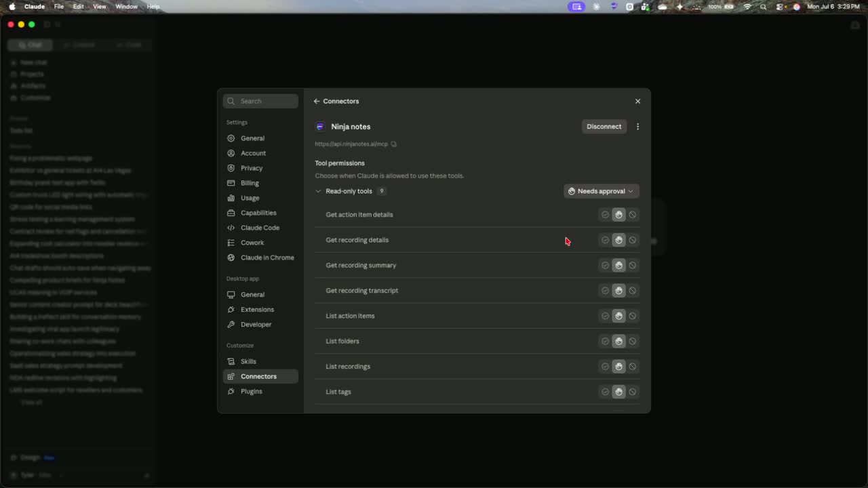Screen dimensions: 868x488
Task: Open Billing via its card icon
Action: click(x=231, y=183)
